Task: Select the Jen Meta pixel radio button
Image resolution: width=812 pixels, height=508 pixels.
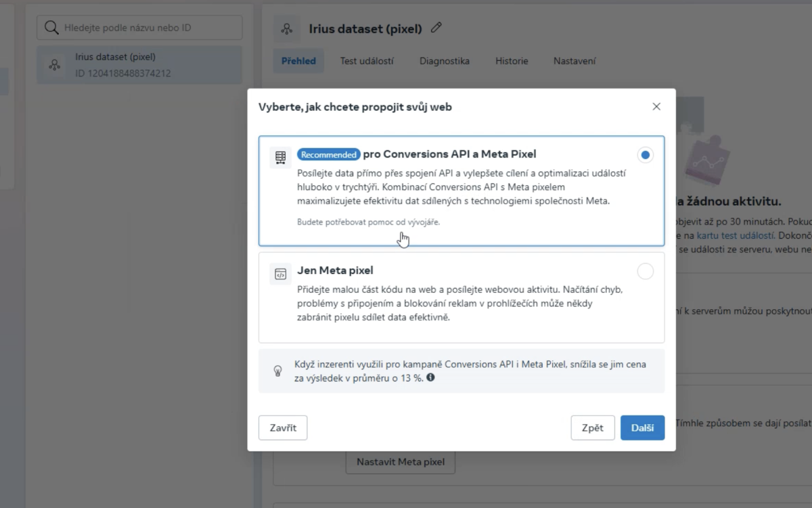Action: 645,271
